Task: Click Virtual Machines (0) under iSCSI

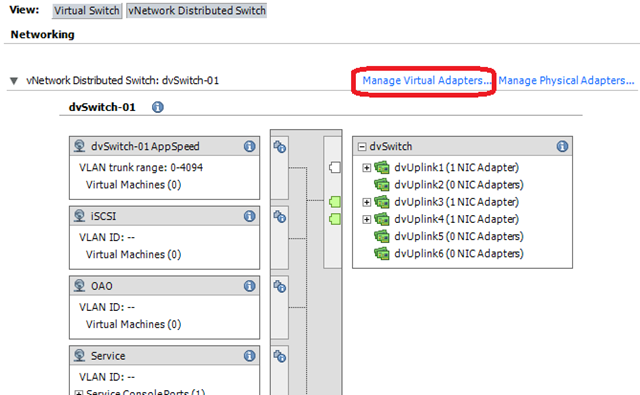Action: pyautogui.click(x=133, y=255)
